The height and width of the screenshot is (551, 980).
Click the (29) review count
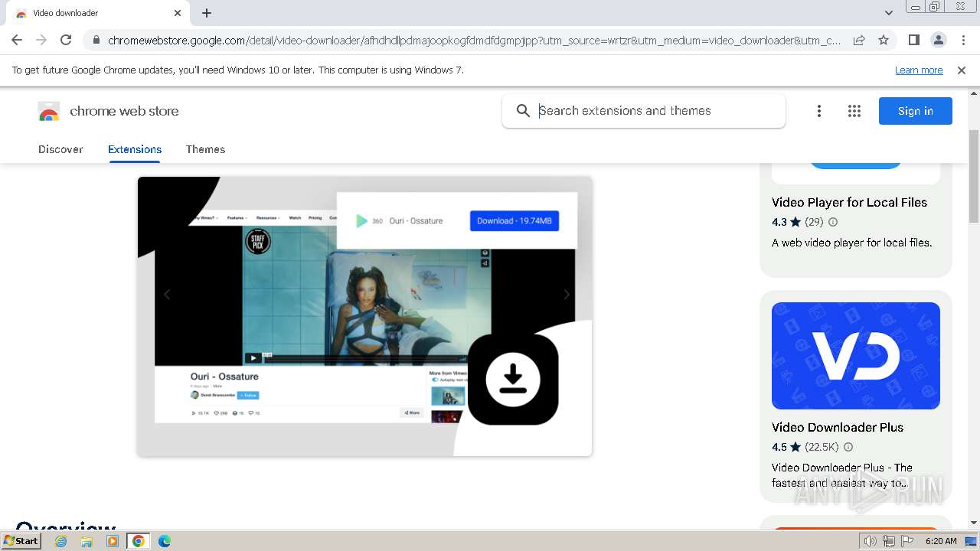[x=814, y=222]
